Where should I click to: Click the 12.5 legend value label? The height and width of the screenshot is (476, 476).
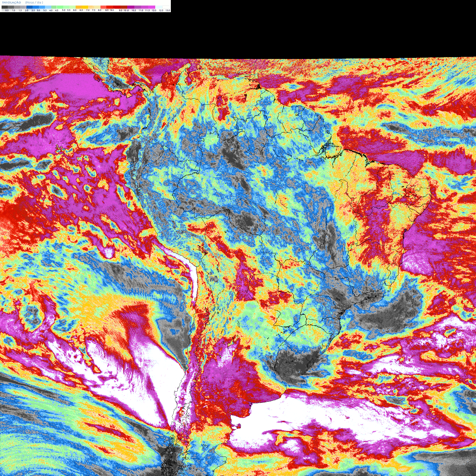[161, 10]
